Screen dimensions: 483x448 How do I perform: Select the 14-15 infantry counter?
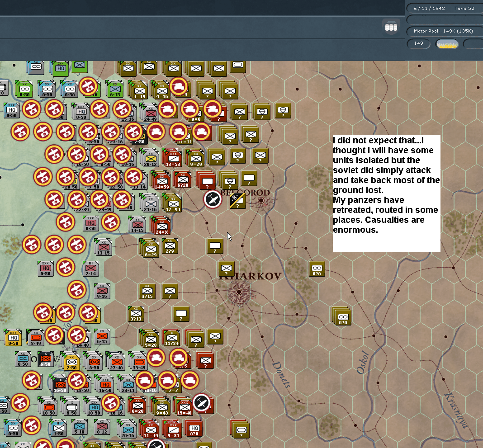tap(137, 224)
